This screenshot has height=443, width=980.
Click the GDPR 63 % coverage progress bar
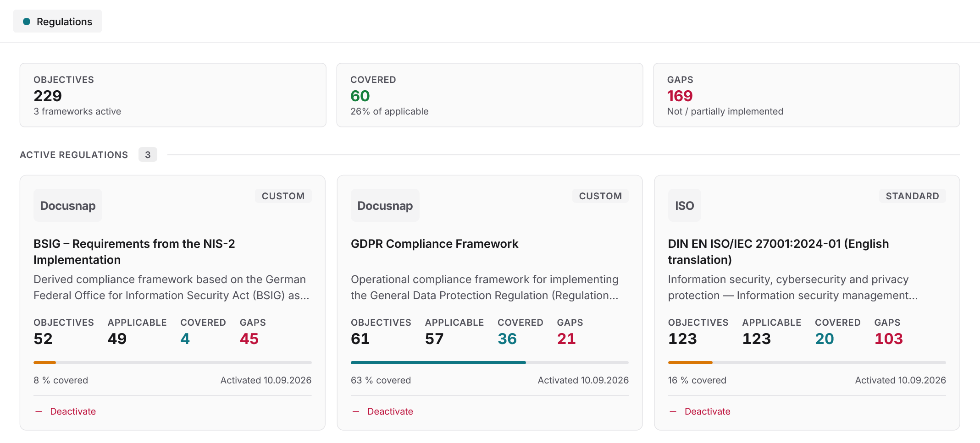point(490,362)
